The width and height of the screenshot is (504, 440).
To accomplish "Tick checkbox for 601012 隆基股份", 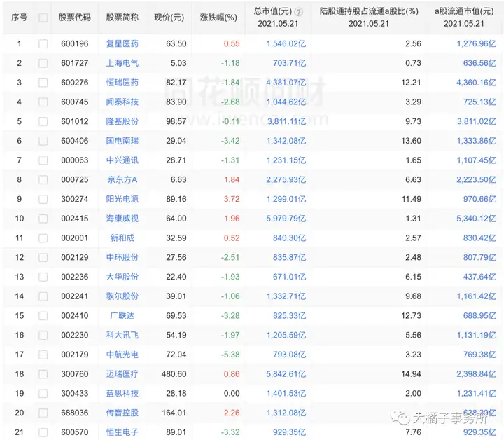I will tap(43, 122).
